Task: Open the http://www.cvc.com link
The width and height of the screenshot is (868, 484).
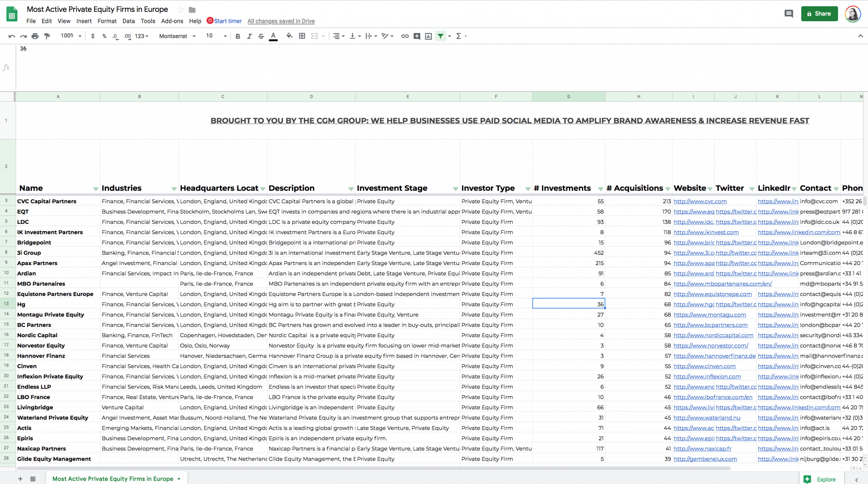Action: tap(700, 201)
